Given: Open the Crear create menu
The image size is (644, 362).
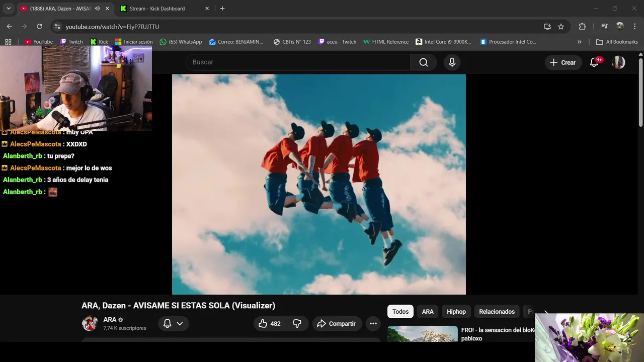Looking at the screenshot, I should point(562,62).
